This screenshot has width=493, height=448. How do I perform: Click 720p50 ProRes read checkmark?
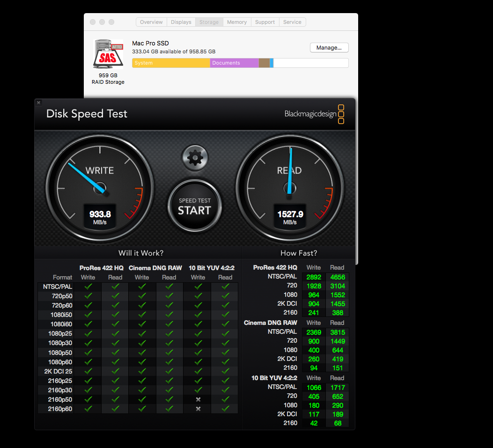pyautogui.click(x=115, y=296)
